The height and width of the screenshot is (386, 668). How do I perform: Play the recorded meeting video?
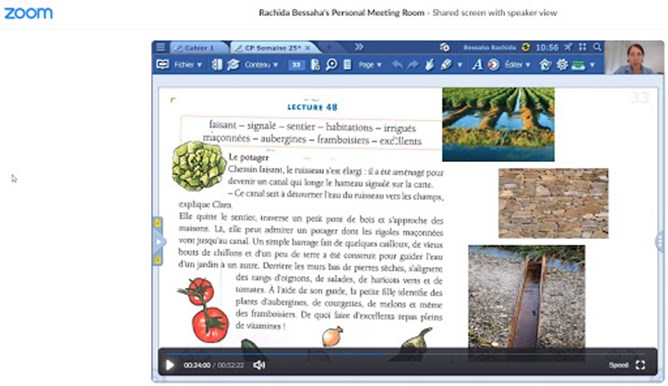coord(170,365)
